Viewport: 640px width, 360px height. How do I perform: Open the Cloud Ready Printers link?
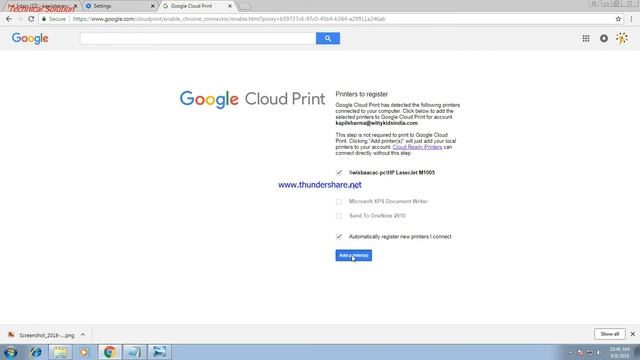tap(417, 147)
